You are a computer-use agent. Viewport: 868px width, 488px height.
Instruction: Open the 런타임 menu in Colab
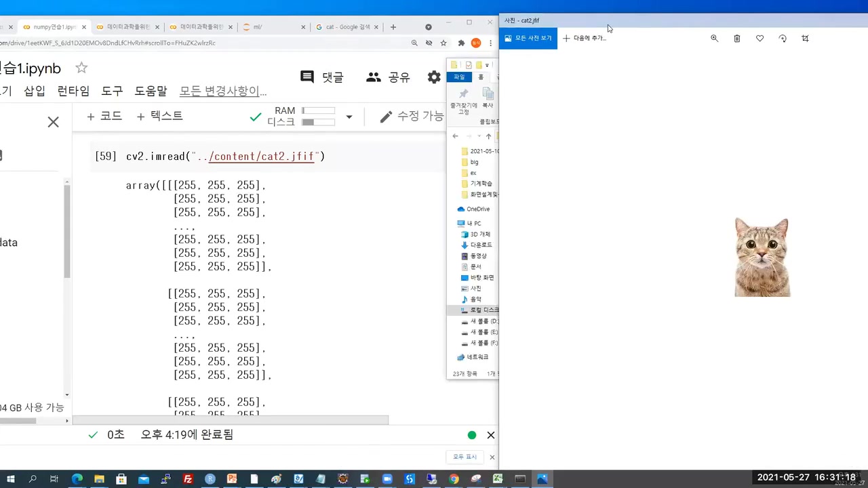pos(73,90)
